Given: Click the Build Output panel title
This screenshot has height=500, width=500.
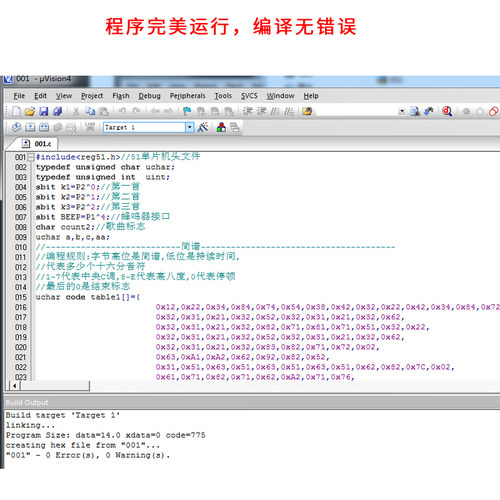Looking at the screenshot, I should [x=27, y=402].
